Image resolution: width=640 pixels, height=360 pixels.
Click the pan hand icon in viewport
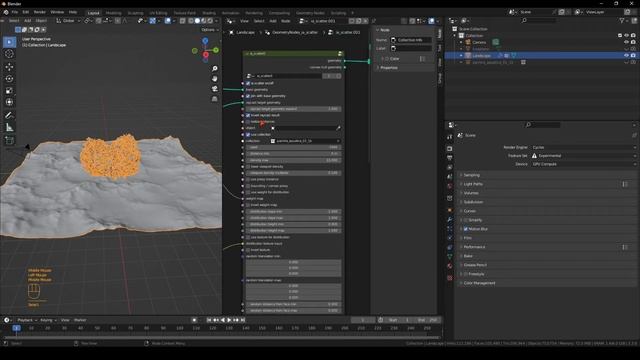click(x=215, y=78)
